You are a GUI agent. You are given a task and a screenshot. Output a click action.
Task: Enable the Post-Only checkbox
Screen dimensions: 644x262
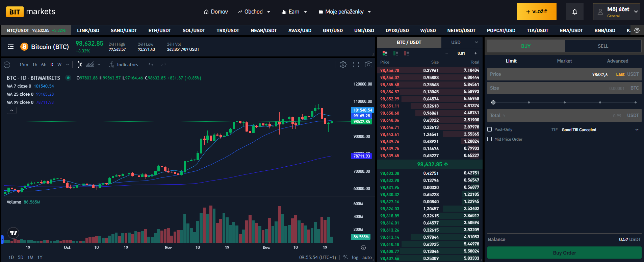[490, 129]
